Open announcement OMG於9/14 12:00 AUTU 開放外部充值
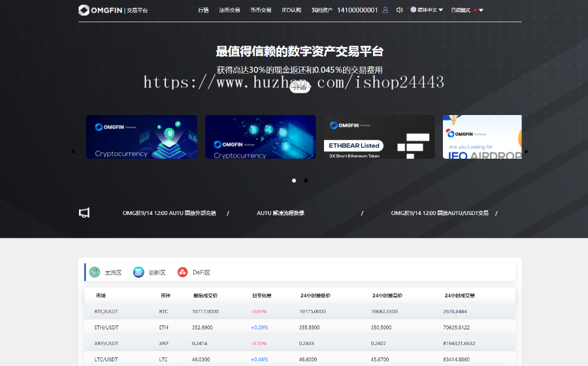Image resolution: width=588 pixels, height=366 pixels. point(169,213)
